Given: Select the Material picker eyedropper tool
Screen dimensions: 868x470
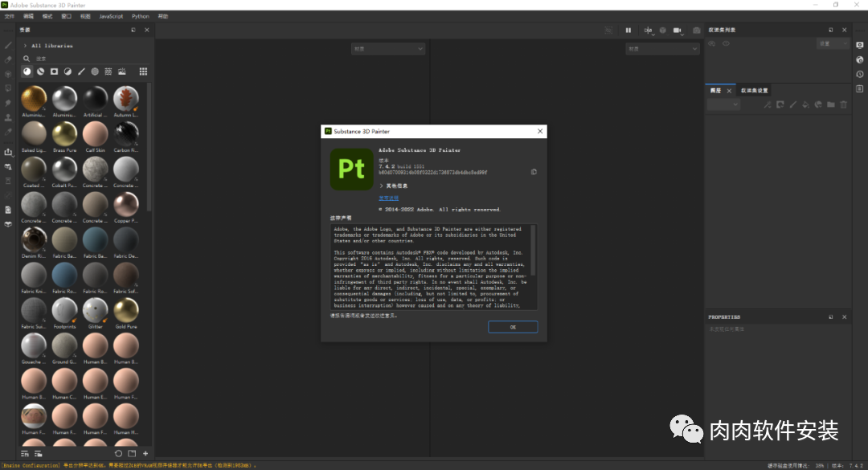Looking at the screenshot, I should coord(8,132).
